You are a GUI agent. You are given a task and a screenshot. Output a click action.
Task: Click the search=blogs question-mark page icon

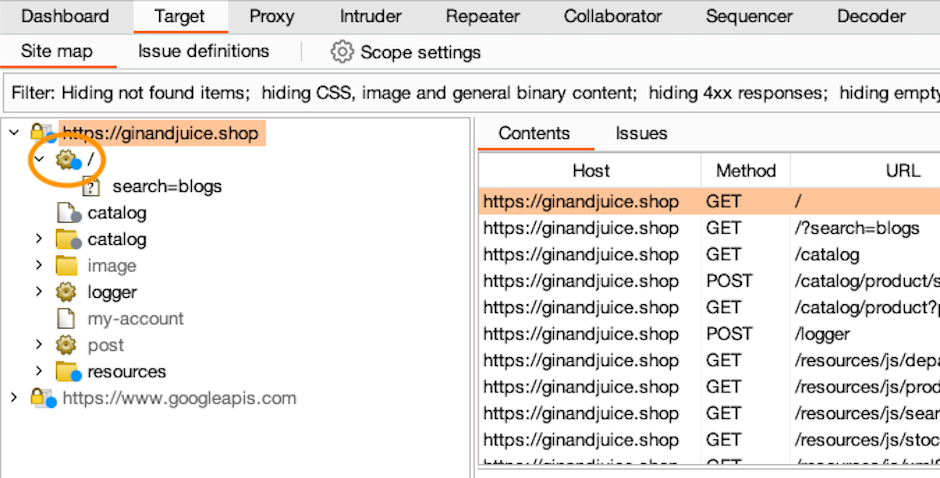(91, 186)
